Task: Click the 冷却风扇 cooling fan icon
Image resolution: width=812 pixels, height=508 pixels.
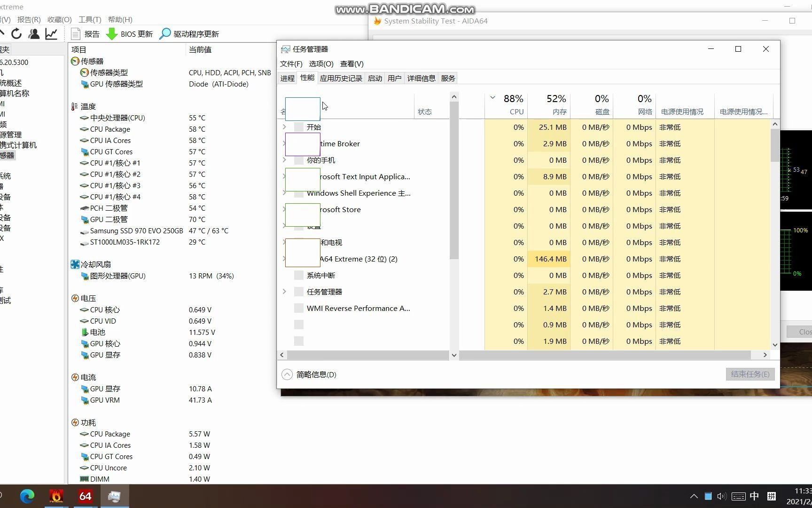Action: tap(75, 264)
